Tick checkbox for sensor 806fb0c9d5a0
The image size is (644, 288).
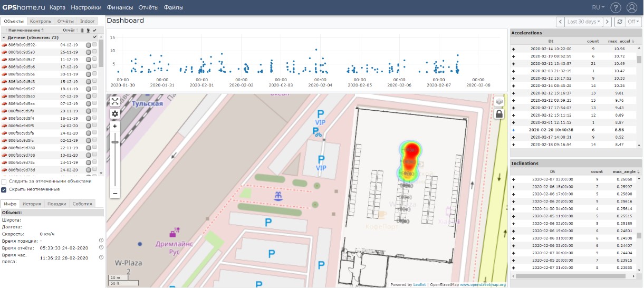[94, 52]
